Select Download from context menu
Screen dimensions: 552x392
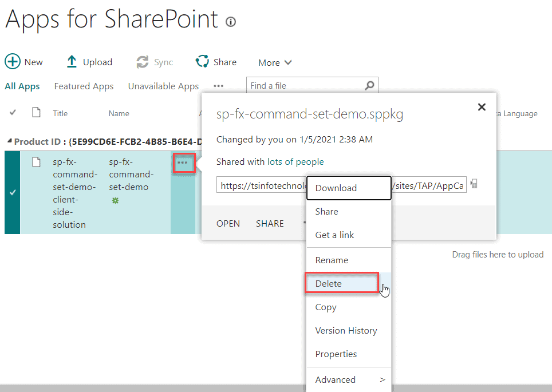[349, 188]
